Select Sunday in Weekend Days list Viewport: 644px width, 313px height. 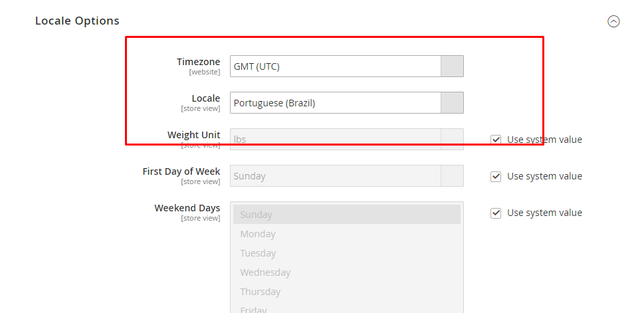(346, 215)
